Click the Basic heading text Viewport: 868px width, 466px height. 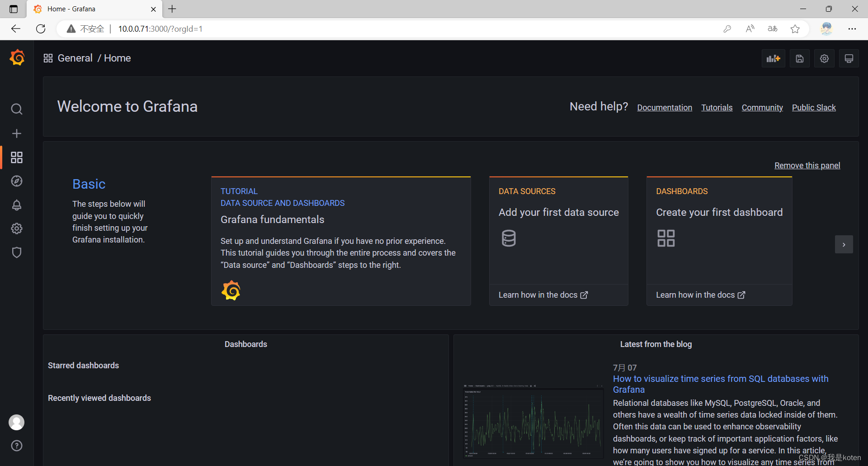pyautogui.click(x=89, y=184)
